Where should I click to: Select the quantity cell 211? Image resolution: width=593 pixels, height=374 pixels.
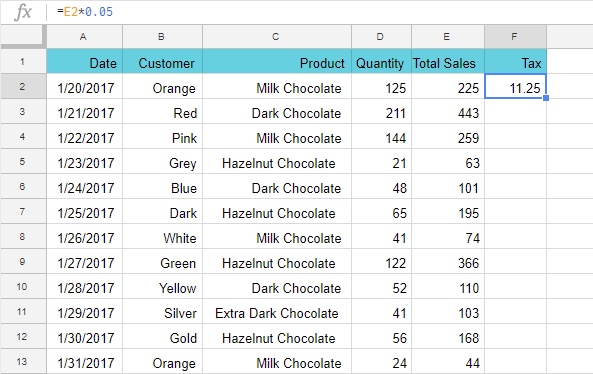381,112
